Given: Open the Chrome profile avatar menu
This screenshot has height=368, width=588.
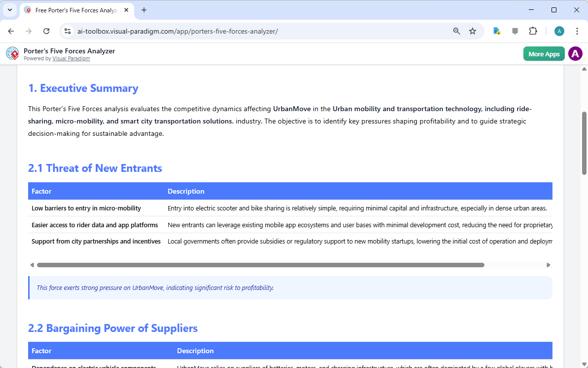Looking at the screenshot, I should pyautogui.click(x=559, y=31).
